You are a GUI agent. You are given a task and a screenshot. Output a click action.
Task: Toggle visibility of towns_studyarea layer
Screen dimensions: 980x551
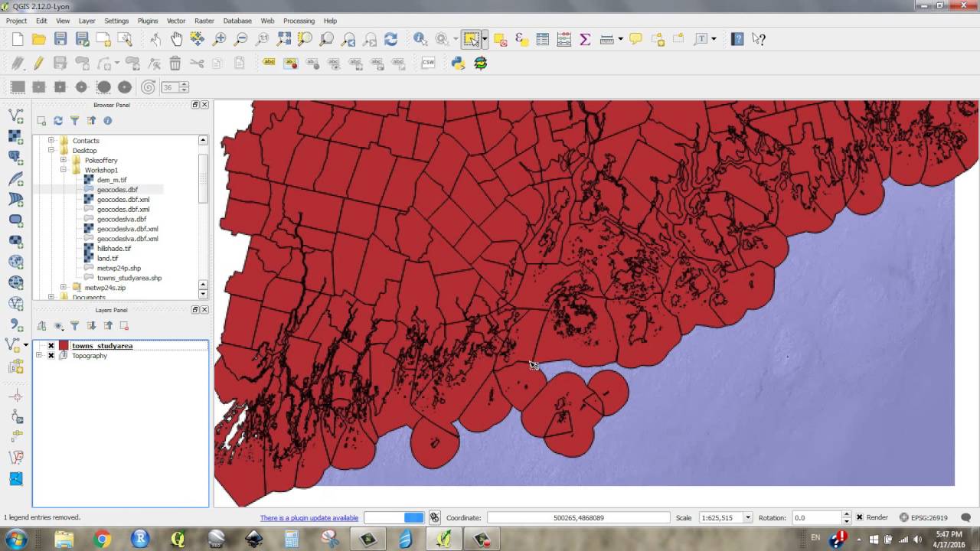click(x=51, y=346)
